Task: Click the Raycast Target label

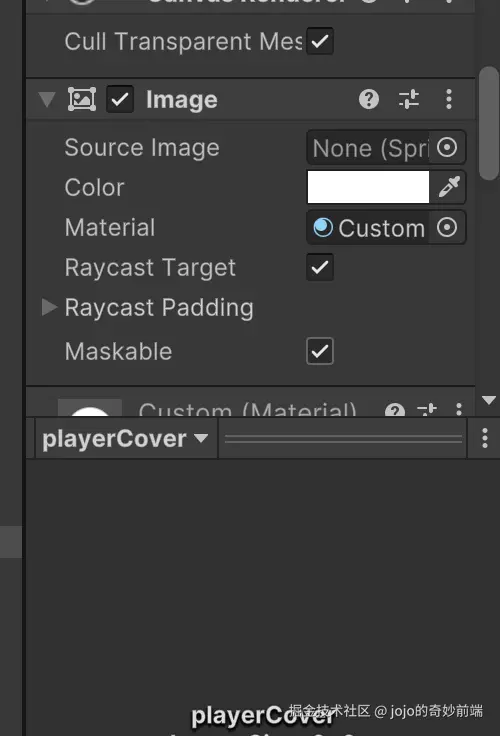Action: (x=150, y=268)
